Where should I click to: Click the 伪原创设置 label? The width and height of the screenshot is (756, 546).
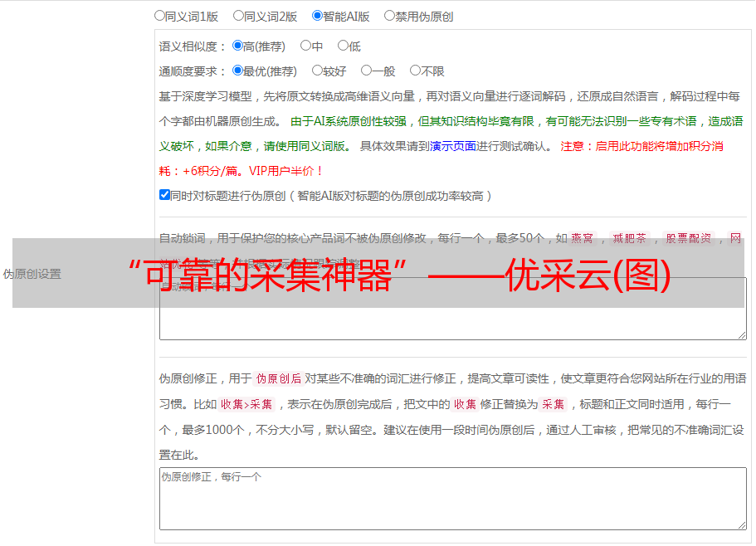pos(32,274)
